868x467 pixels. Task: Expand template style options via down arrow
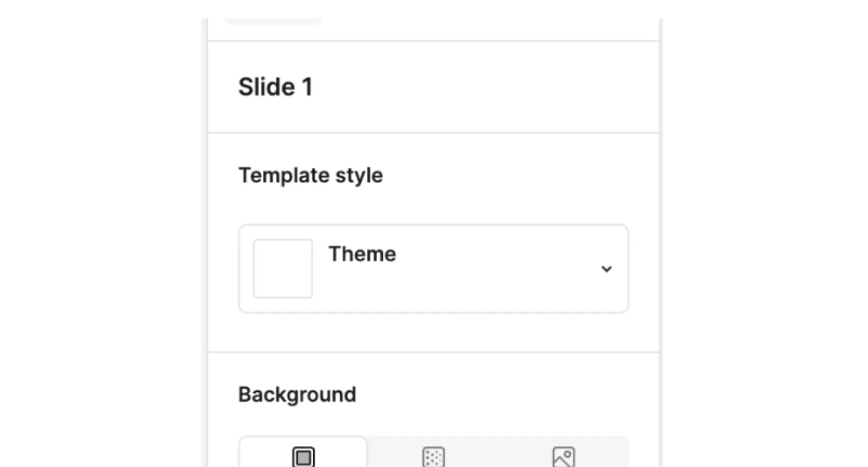click(x=607, y=269)
